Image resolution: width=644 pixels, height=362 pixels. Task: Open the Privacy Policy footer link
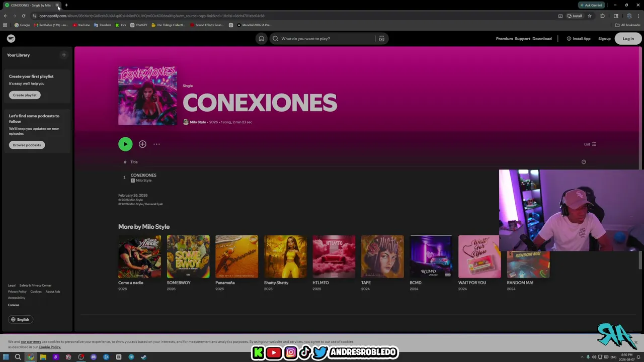pyautogui.click(x=17, y=292)
